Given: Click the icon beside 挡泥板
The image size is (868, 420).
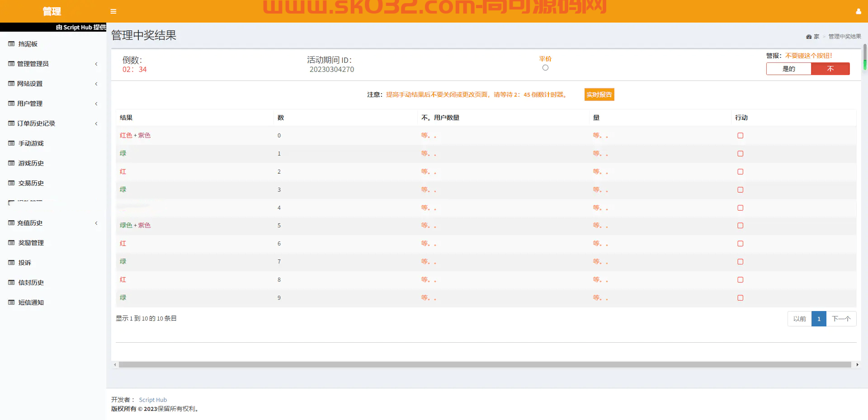Looking at the screenshot, I should (x=11, y=44).
